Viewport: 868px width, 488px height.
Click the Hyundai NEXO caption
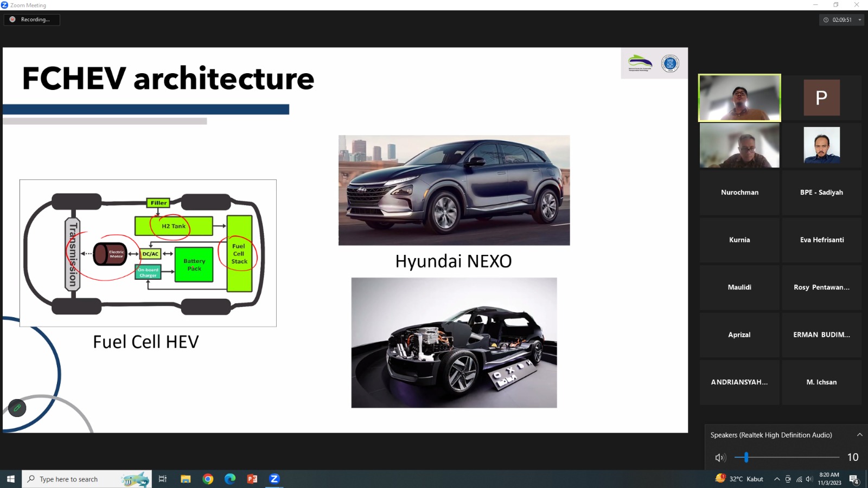(x=454, y=261)
